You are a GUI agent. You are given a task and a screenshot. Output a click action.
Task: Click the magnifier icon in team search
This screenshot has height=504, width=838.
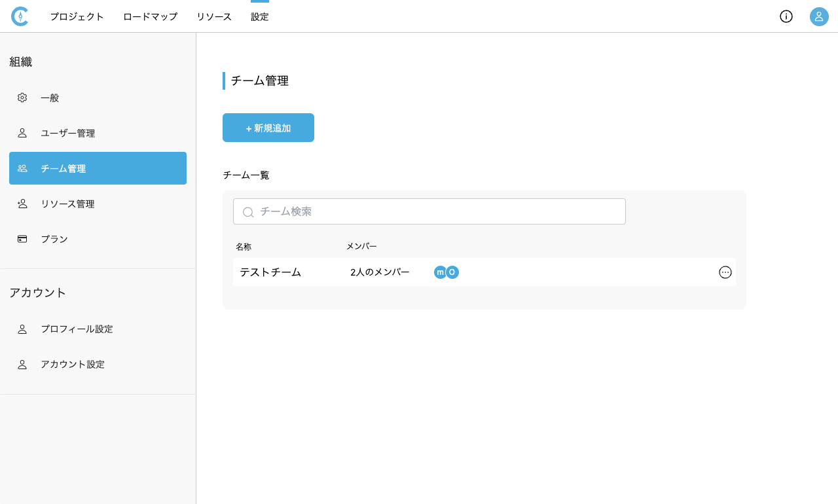pyautogui.click(x=248, y=212)
